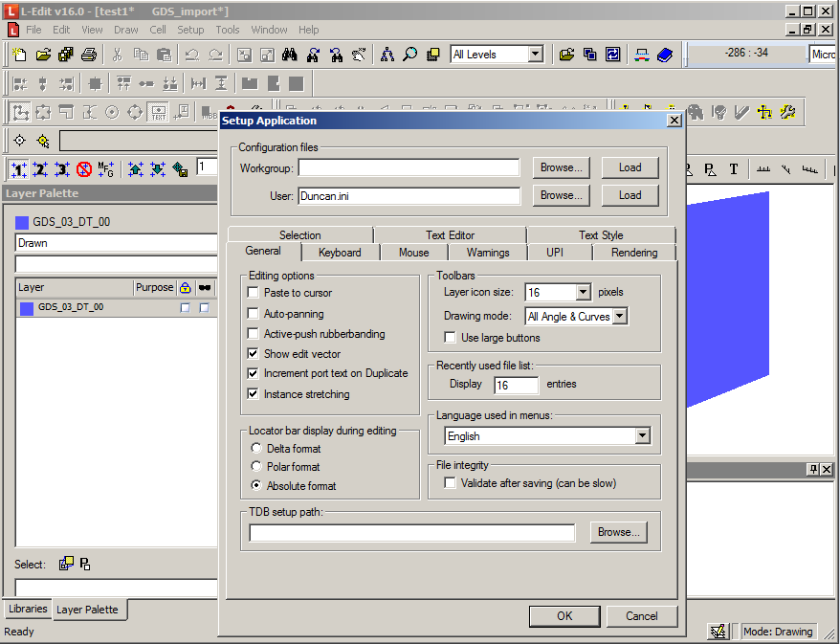Select the Find binoculars tool
840x644 pixels.
(291, 55)
